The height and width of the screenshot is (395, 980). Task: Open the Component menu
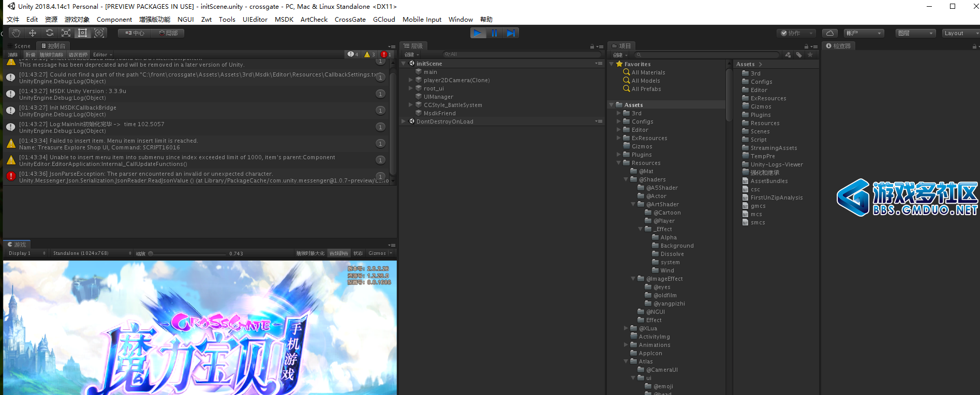coord(114,19)
